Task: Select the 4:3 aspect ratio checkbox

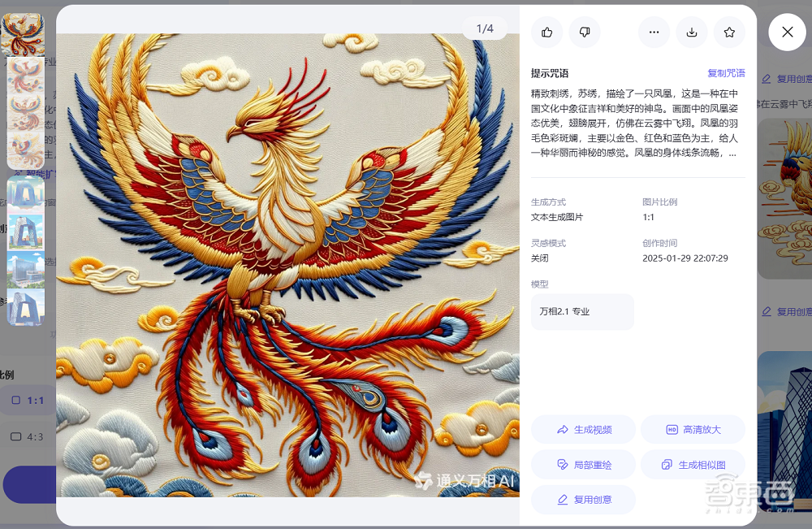Action: tap(15, 436)
